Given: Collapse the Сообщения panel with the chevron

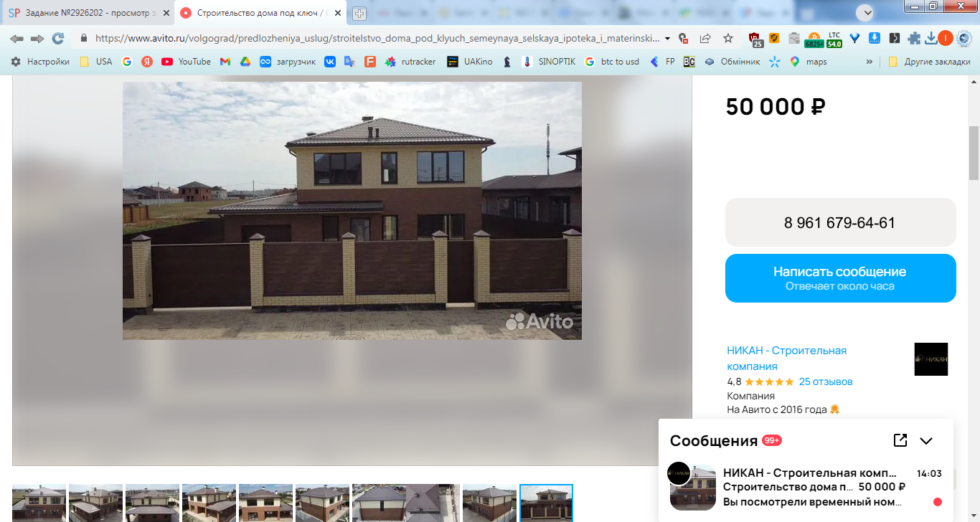Looking at the screenshot, I should (926, 441).
